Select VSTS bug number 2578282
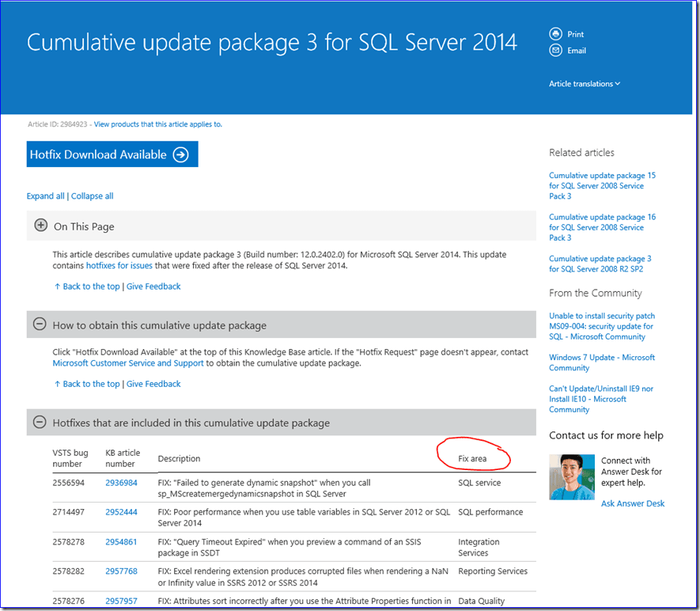700x611 pixels. pyautogui.click(x=68, y=571)
